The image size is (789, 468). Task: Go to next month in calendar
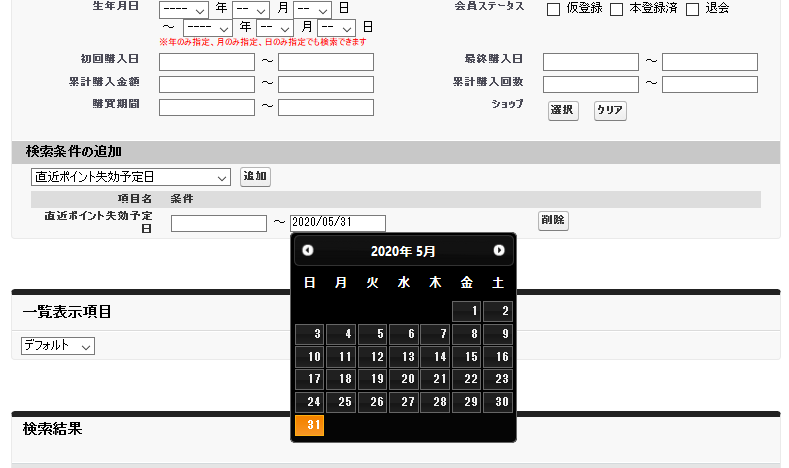499,250
